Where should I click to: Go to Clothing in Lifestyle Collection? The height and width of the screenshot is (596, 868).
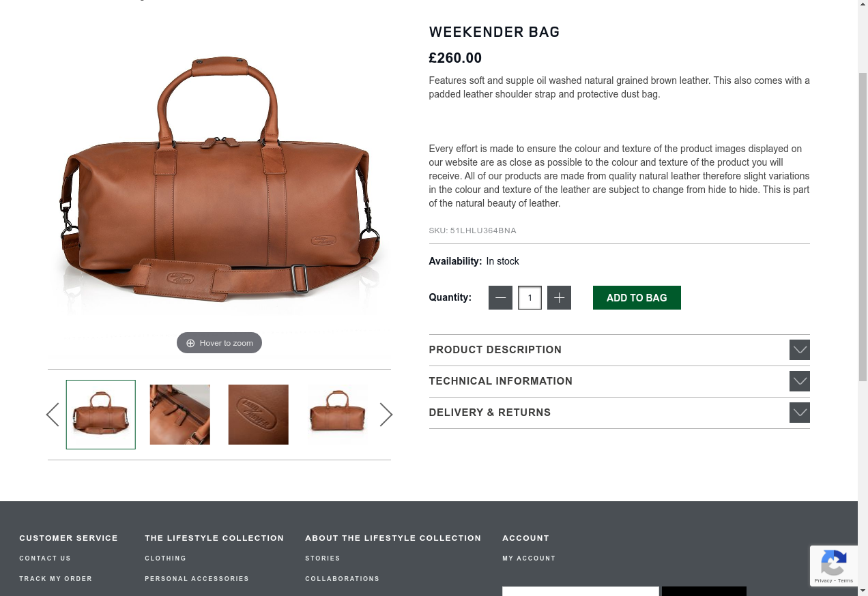(166, 558)
